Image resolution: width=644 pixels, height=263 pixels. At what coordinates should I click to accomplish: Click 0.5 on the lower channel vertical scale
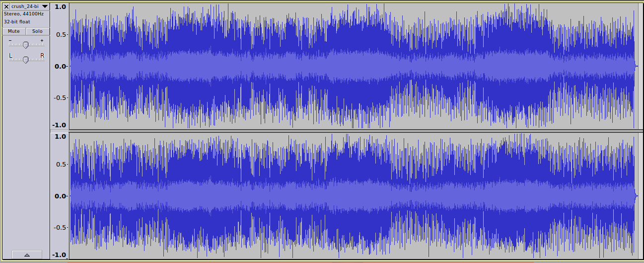point(61,164)
